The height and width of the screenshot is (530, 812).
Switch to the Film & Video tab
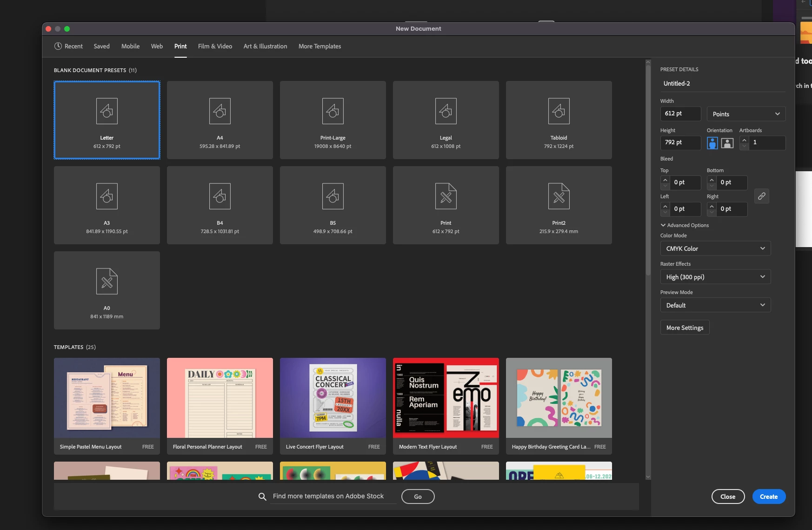coord(215,46)
